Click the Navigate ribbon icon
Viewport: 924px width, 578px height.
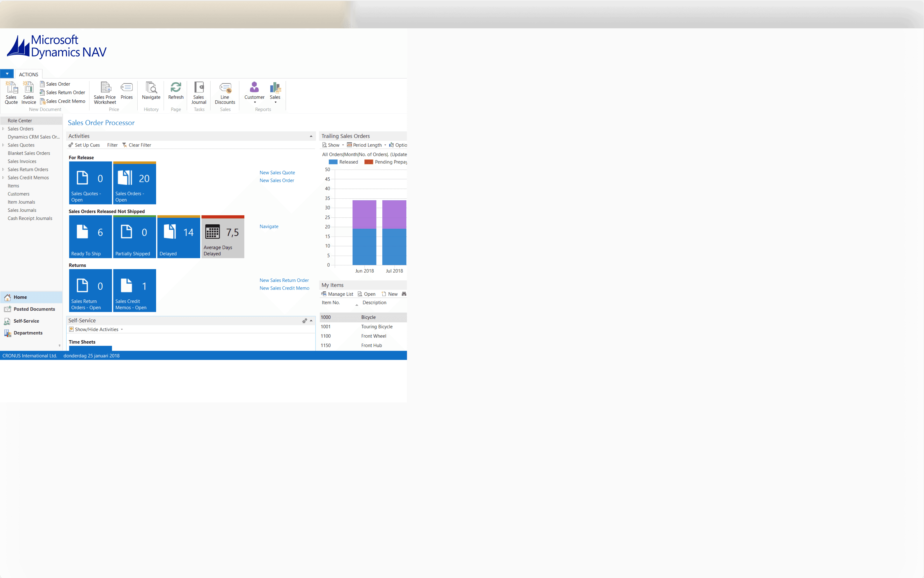point(151,91)
